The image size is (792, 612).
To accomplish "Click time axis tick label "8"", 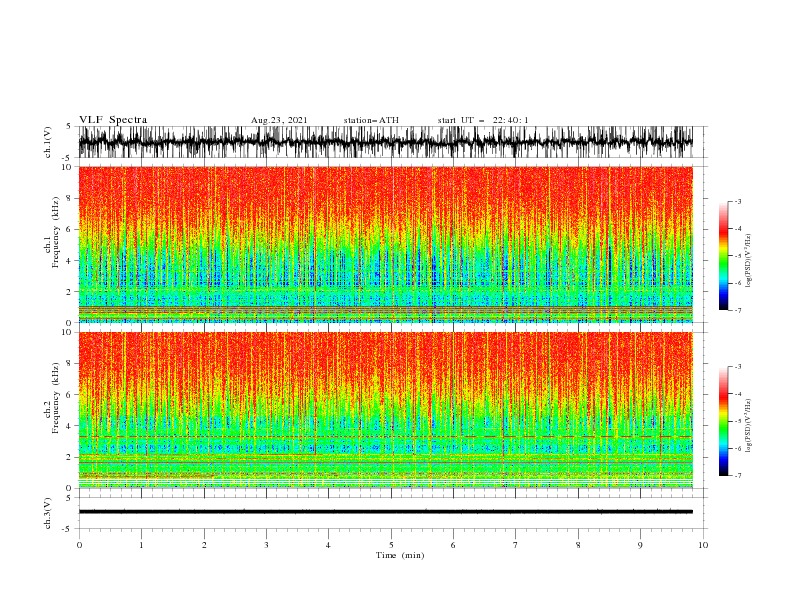I will (578, 545).
